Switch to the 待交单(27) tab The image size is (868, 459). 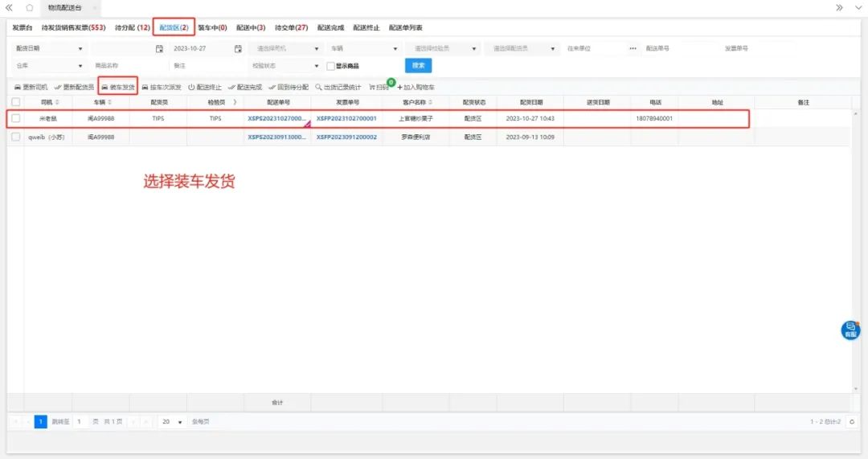291,27
